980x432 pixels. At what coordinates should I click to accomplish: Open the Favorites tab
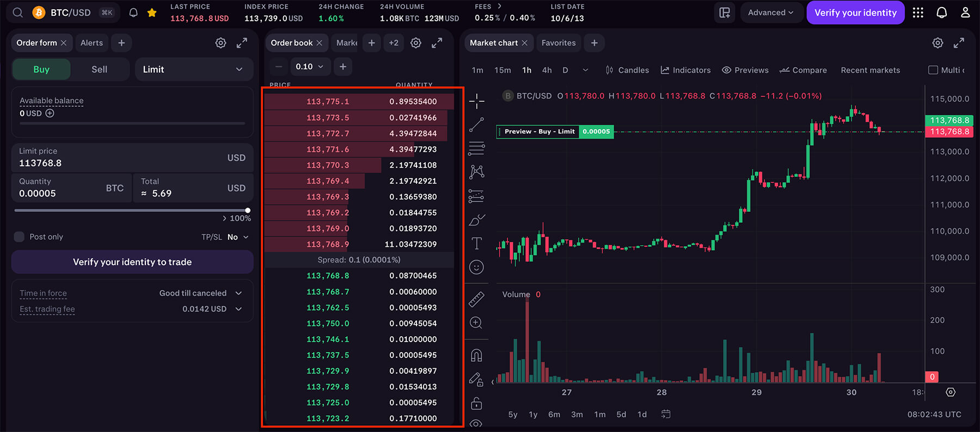tap(558, 43)
